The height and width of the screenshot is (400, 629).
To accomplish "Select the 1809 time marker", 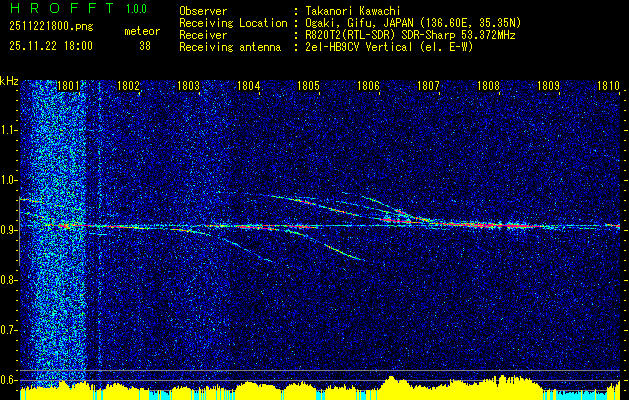I will 548,85.
